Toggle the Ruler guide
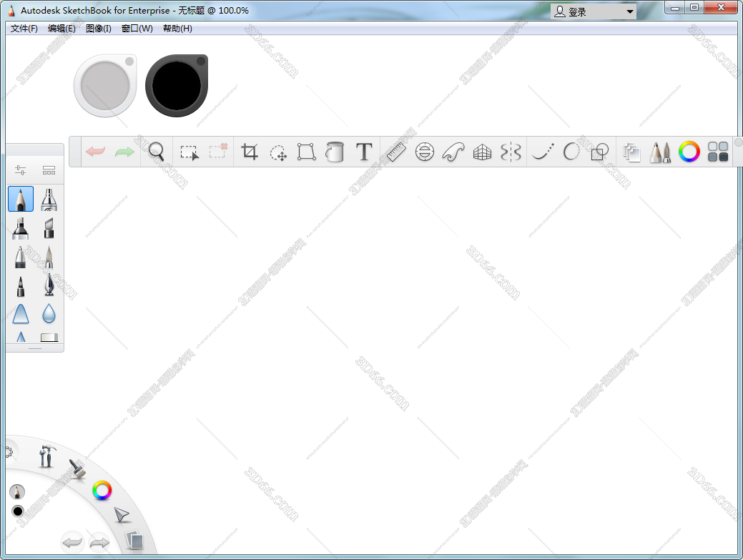Image resolution: width=743 pixels, height=560 pixels. [x=395, y=152]
